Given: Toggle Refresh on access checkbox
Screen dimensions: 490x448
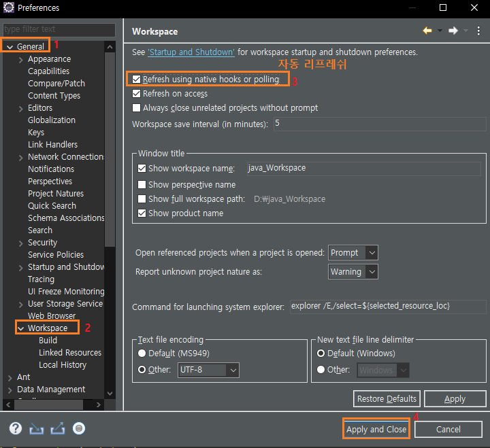Looking at the screenshot, I should 136,94.
